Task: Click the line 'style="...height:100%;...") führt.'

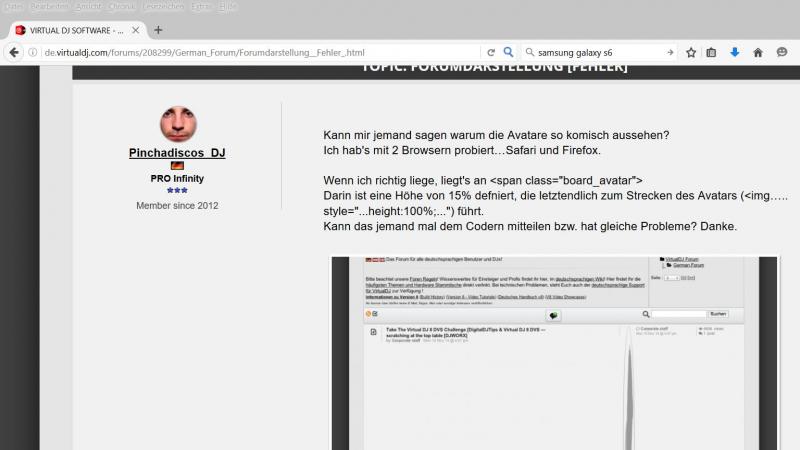Action: (403, 211)
